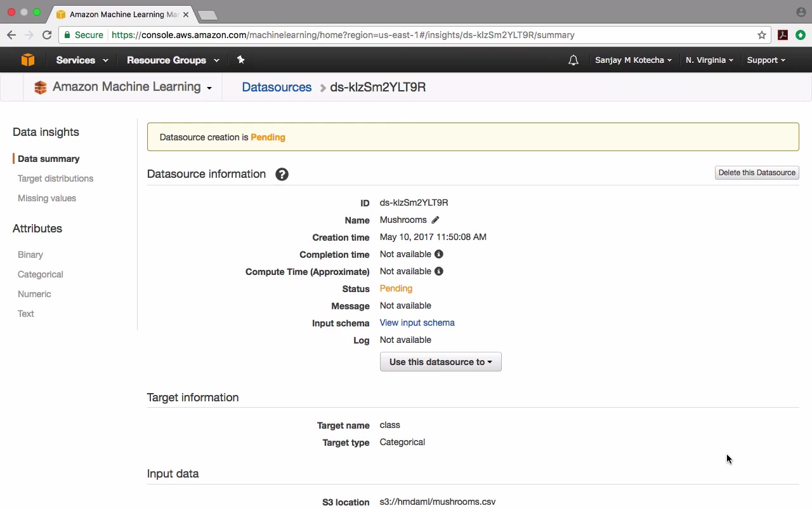Click the info icon next to Completion time
The image size is (812, 508).
point(438,254)
